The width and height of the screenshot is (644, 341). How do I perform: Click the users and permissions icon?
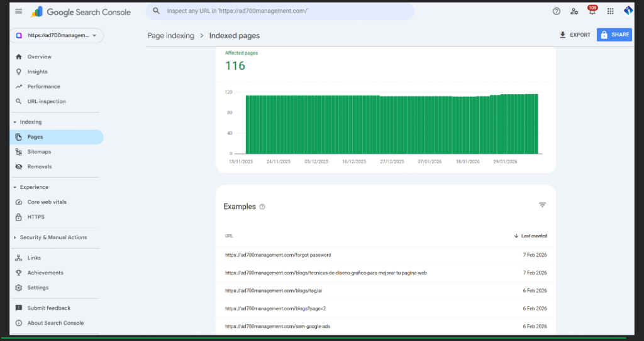point(574,11)
